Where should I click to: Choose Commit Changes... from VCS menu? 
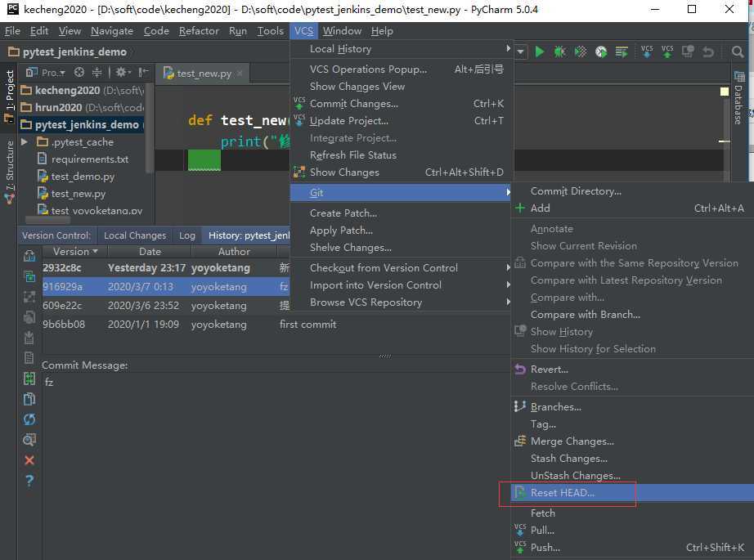(x=402, y=103)
